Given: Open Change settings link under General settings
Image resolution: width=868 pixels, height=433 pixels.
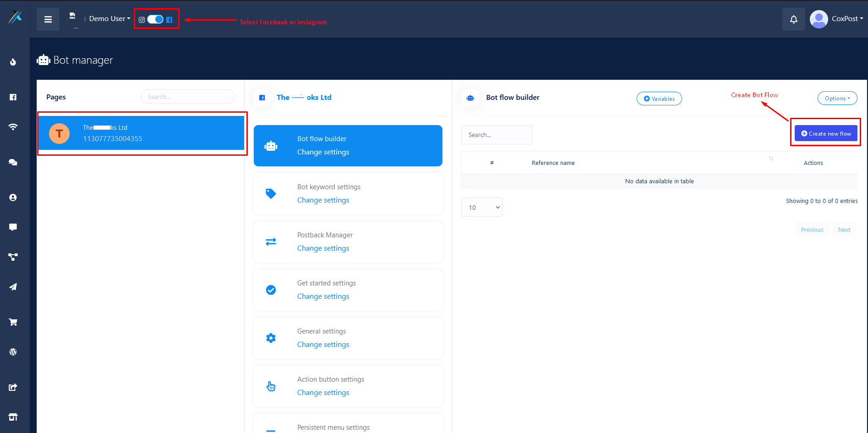Looking at the screenshot, I should click(323, 345).
